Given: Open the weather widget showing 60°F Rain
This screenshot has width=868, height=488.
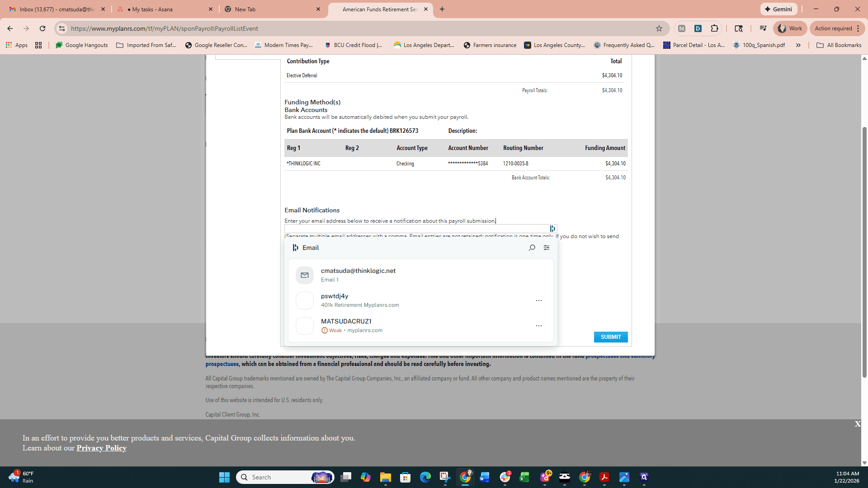Looking at the screenshot, I should (21, 477).
